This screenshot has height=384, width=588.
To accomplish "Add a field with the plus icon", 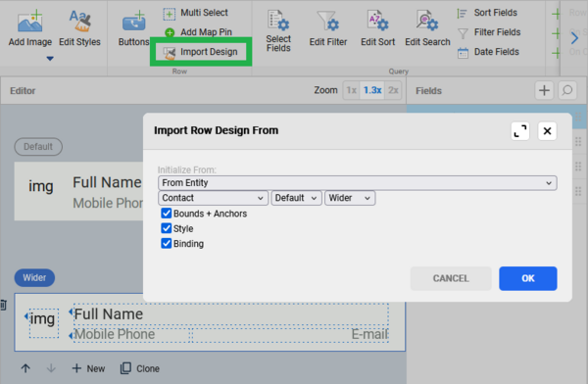I will [544, 90].
